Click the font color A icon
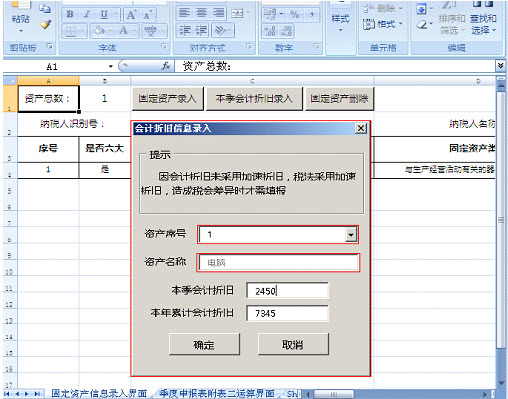508x399 pixels. pyautogui.click(x=124, y=31)
